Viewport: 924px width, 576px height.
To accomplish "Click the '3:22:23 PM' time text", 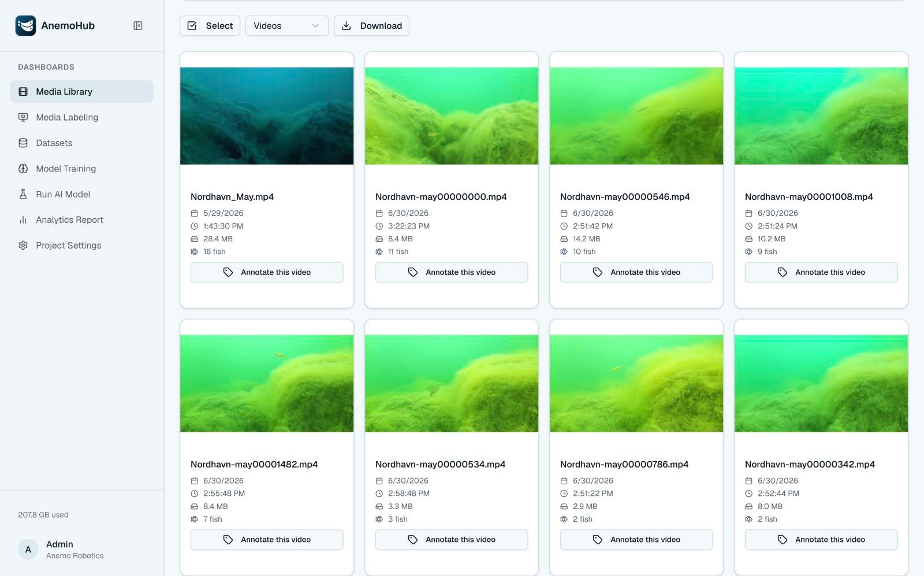I will coord(409,226).
